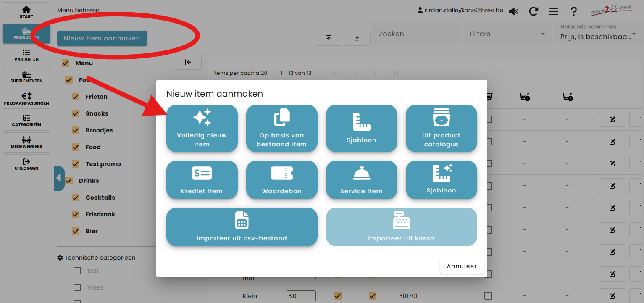Toggle the Cocktails category checkbox
This screenshot has width=644, height=303.
tap(76, 198)
